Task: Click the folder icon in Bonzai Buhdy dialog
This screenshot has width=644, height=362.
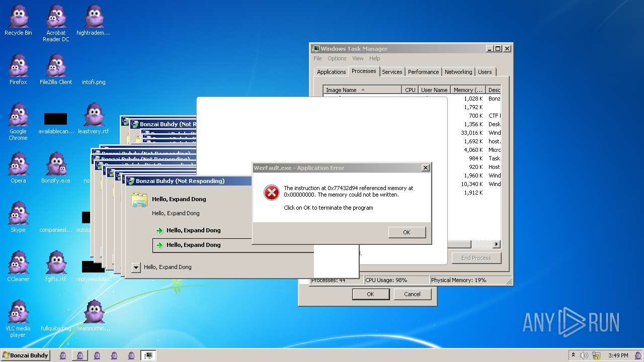Action: pyautogui.click(x=139, y=200)
